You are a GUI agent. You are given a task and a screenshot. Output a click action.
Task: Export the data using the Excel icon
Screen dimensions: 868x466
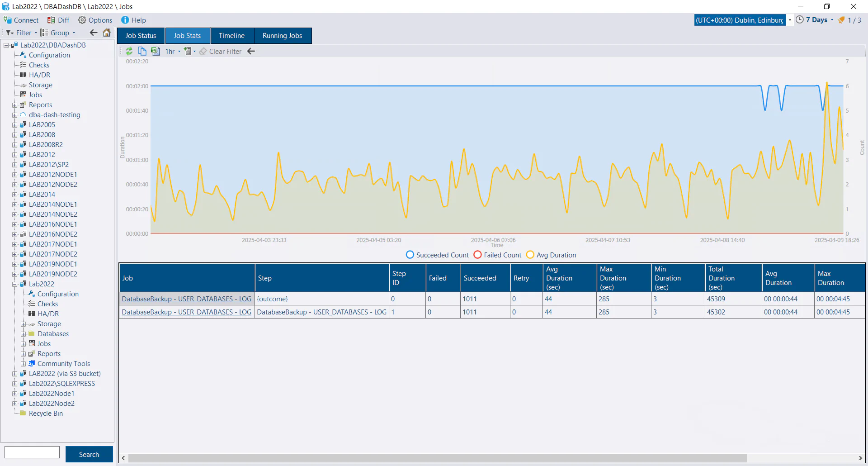point(156,51)
